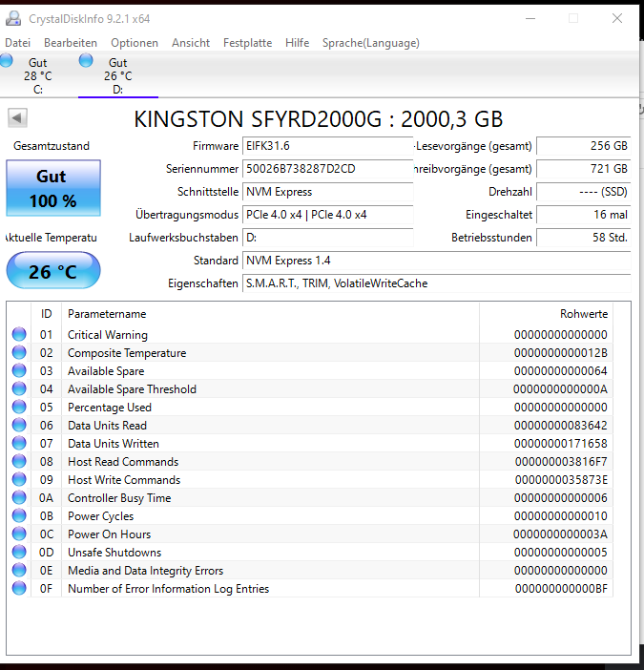644x670 pixels.
Task: Click the Parametername column header
Action: point(270,314)
